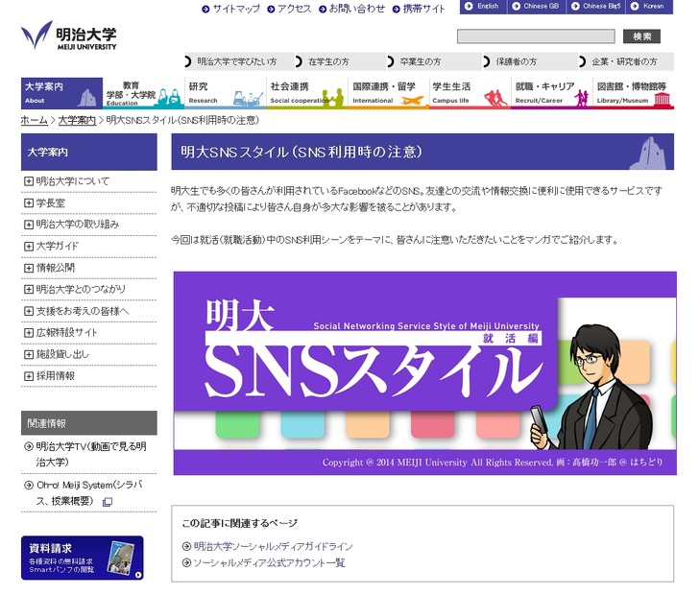Click the 検索 search button
Viewport: 700px width, 595px height.
pos(641,36)
